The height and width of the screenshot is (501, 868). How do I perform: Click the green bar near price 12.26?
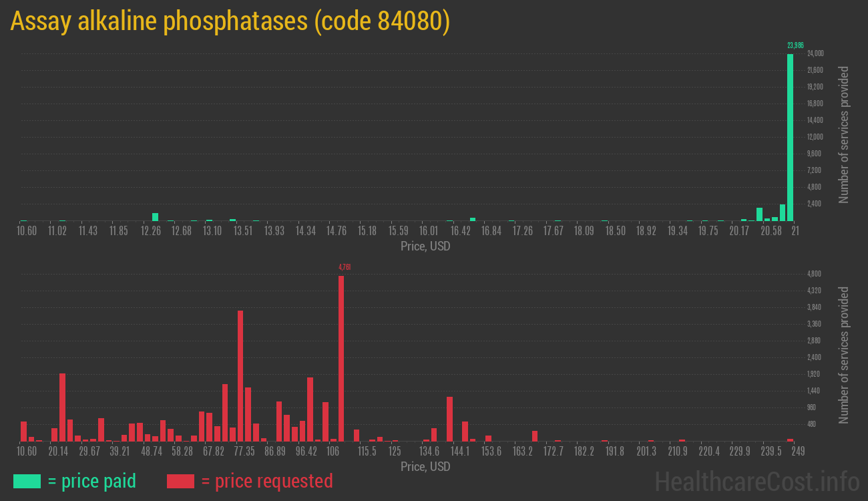pyautogui.click(x=154, y=216)
